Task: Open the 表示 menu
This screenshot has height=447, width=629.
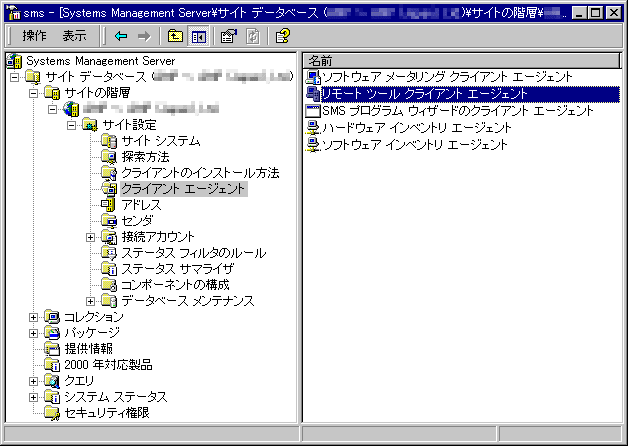Action: 74,36
